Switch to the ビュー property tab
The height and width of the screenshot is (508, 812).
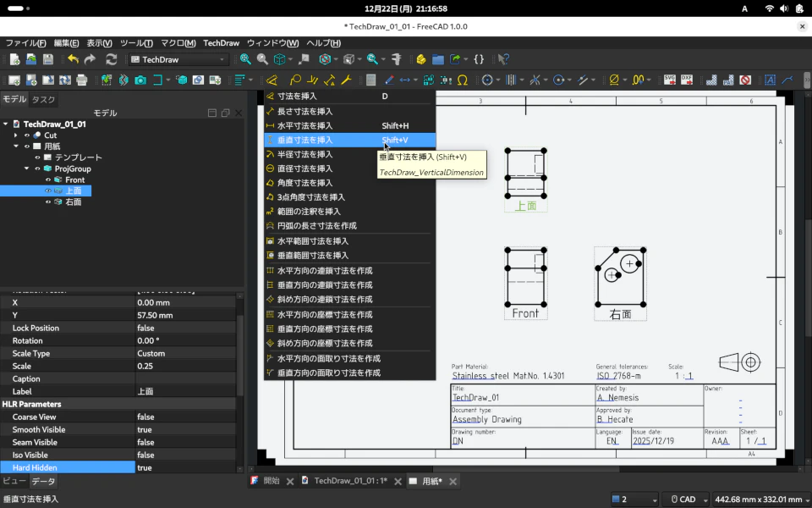[x=14, y=481]
